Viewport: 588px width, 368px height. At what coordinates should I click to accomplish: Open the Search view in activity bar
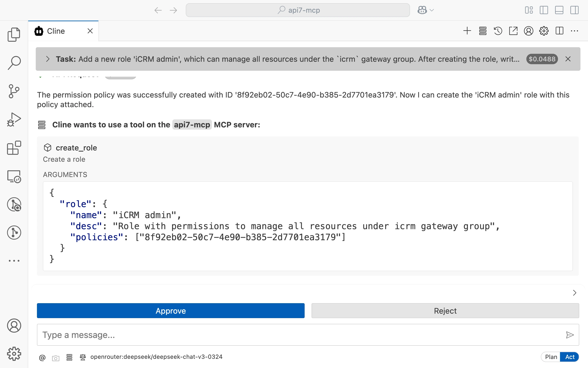tap(14, 63)
